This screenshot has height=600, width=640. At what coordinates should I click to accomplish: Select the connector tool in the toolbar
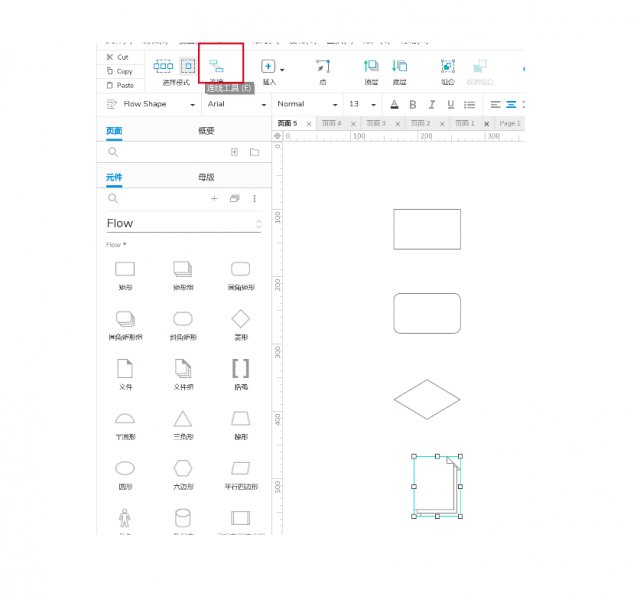pyautogui.click(x=216, y=66)
